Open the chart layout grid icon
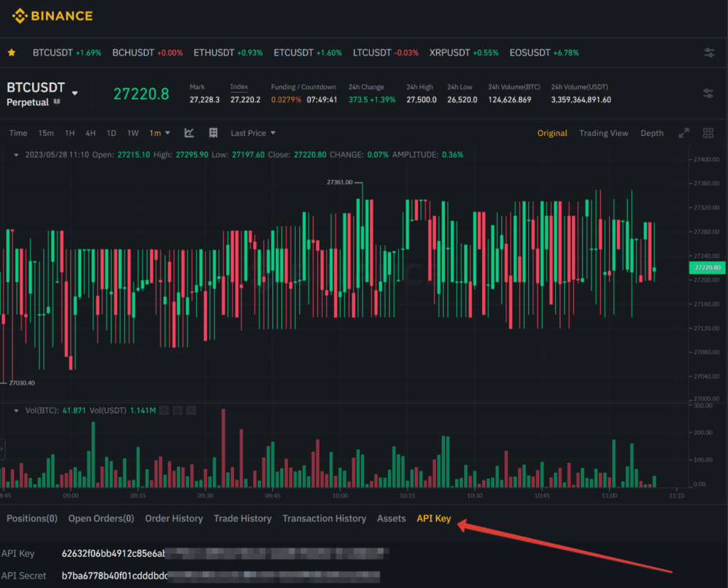The image size is (728, 588). click(707, 133)
